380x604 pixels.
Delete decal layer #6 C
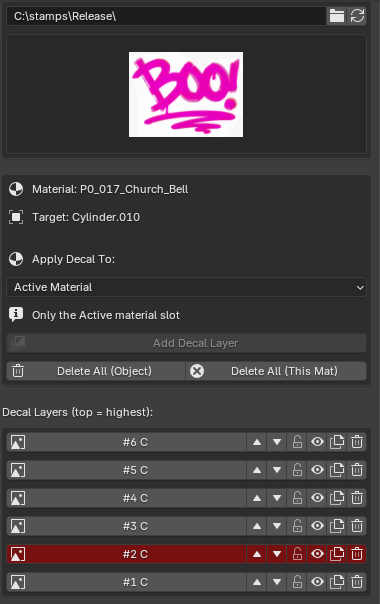[357, 442]
